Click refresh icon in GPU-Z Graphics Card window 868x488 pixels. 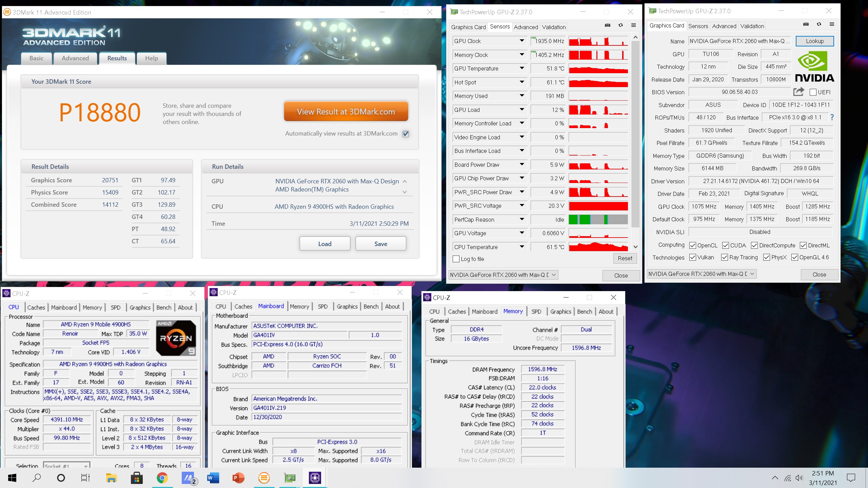819,24
